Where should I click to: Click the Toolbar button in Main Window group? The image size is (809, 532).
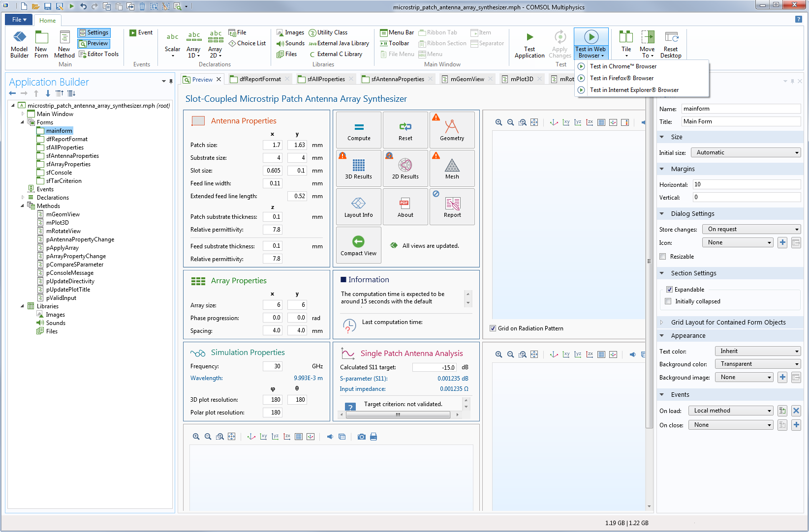tap(395, 43)
